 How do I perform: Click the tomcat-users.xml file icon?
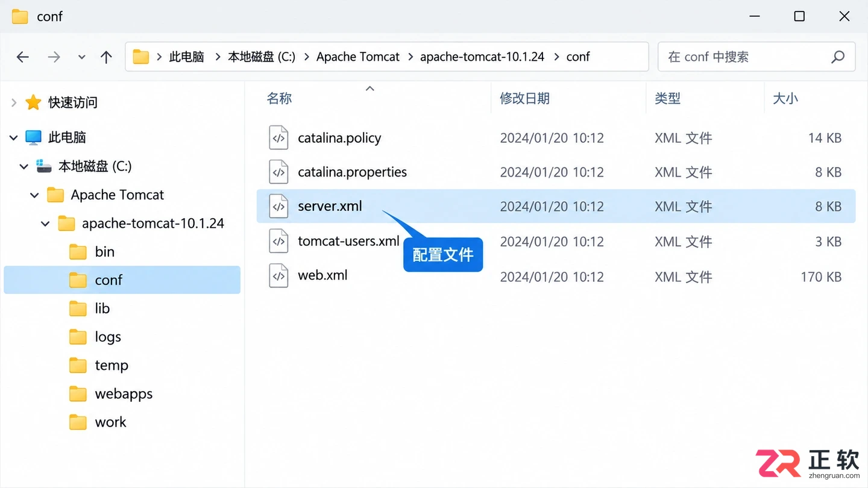(278, 241)
